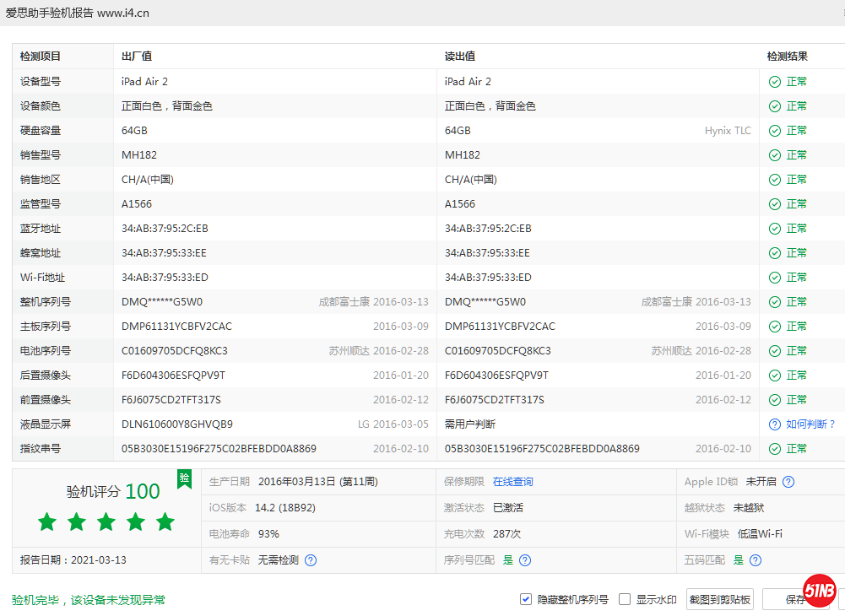845x616 pixels.
Task: Enable 显示水印 checkbox
Action: click(x=625, y=599)
